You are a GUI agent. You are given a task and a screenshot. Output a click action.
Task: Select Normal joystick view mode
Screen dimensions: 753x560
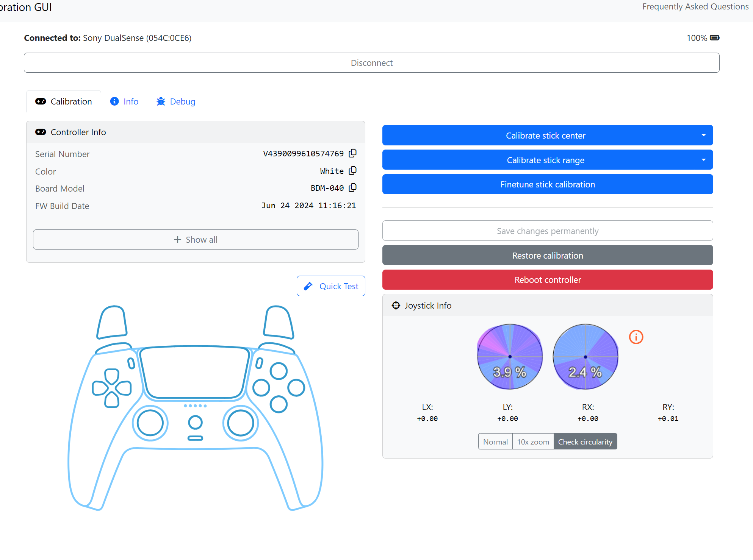(495, 442)
